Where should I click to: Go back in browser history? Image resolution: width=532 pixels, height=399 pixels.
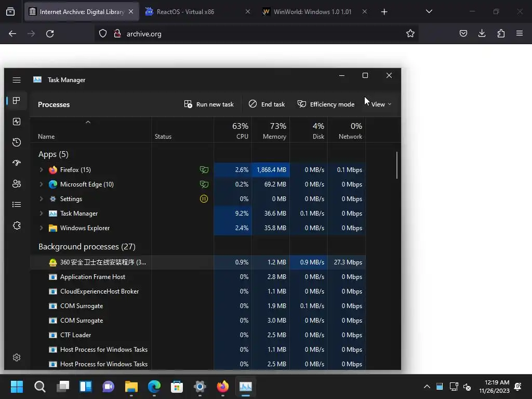[12, 34]
